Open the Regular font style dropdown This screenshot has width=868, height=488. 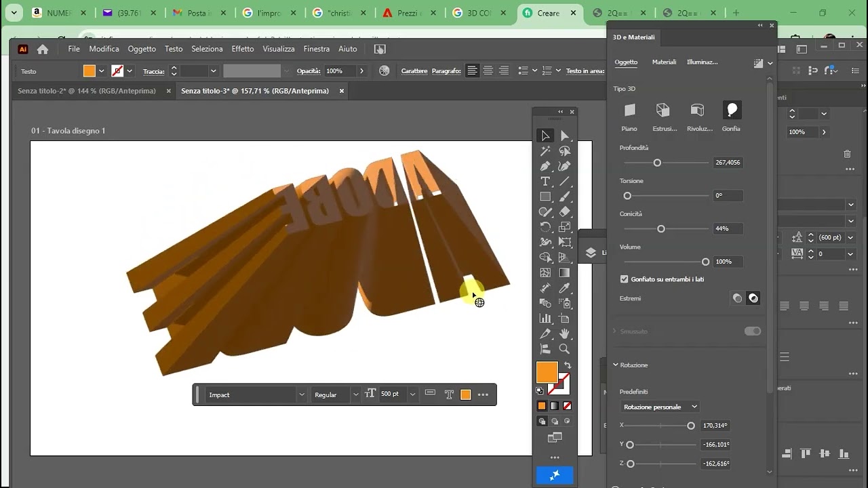click(x=355, y=394)
